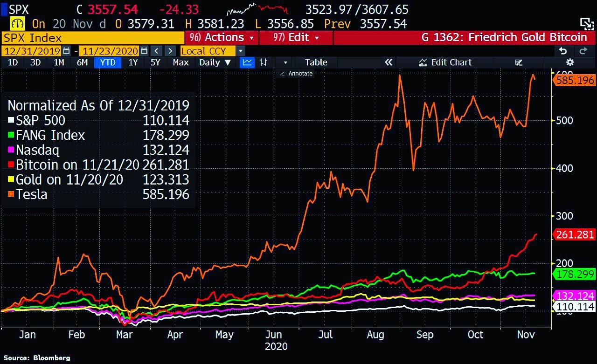
Task: Click the Normalized As Of 12/31/2019 heading
Action: coord(98,106)
